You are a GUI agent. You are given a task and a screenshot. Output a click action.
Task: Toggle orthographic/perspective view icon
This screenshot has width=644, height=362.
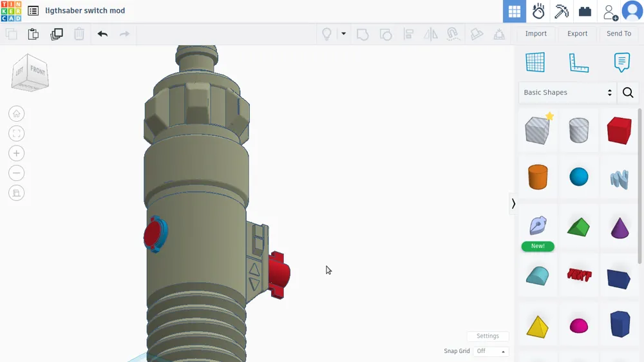tap(17, 193)
